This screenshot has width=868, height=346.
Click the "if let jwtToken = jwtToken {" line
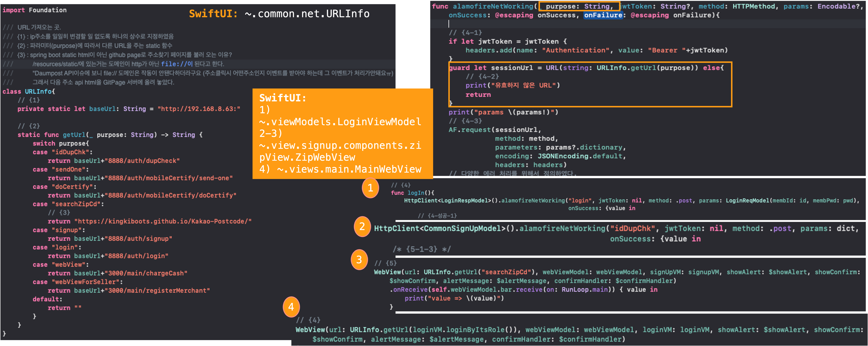click(507, 41)
